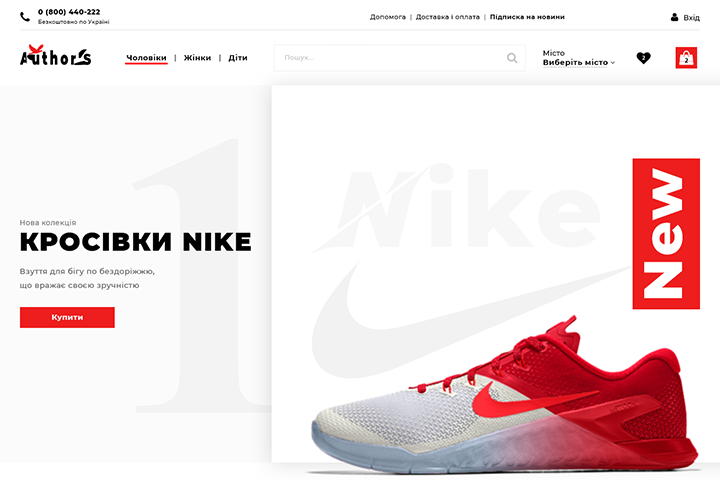The height and width of the screenshot is (480, 720).
Task: Click the user profile icon
Action: pyautogui.click(x=674, y=17)
